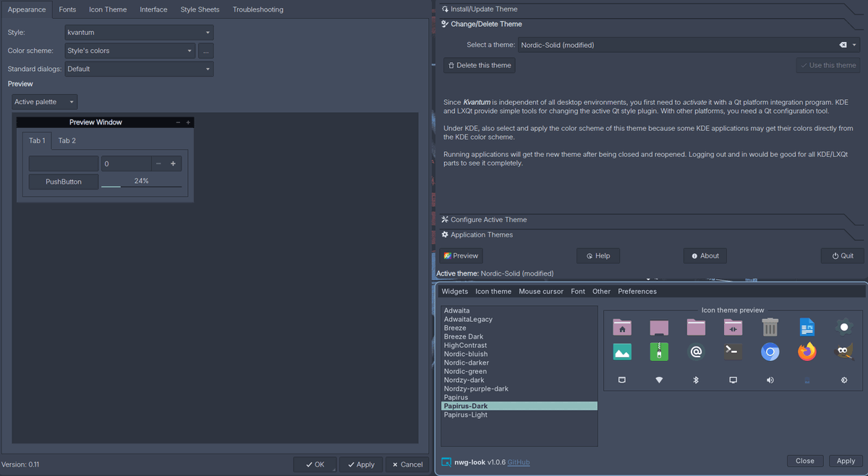Viewport: 868px width, 476px height.
Task: Select Nordzy-dark in icon theme list
Action: coord(519,380)
